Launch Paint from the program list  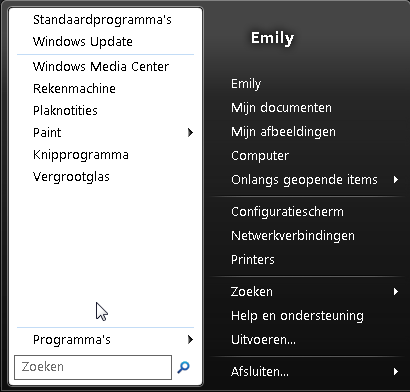[x=47, y=133]
